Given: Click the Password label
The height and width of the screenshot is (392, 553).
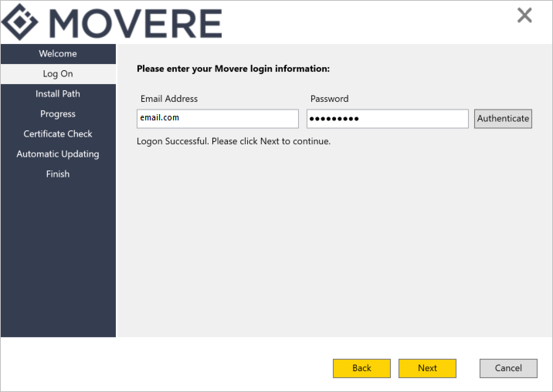Looking at the screenshot, I should (x=329, y=99).
